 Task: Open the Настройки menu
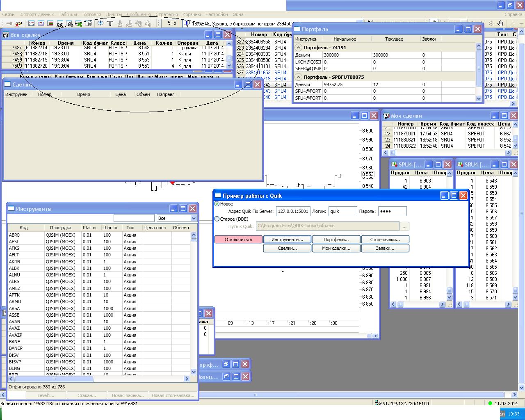[x=216, y=14]
